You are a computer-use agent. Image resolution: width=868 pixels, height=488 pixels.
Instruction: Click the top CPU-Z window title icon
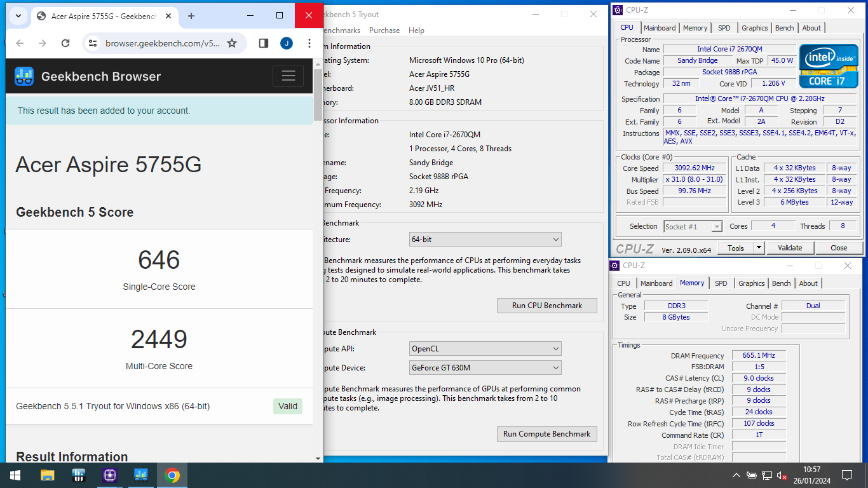[618, 10]
